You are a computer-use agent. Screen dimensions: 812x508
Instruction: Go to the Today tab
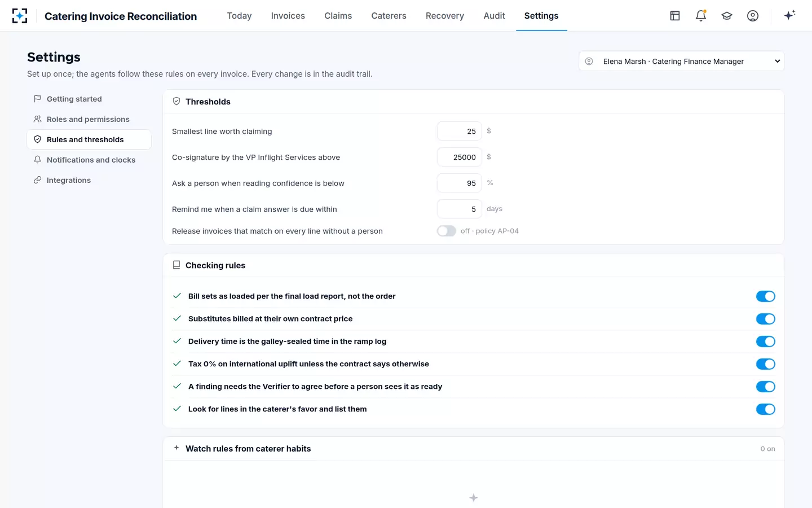click(x=239, y=16)
